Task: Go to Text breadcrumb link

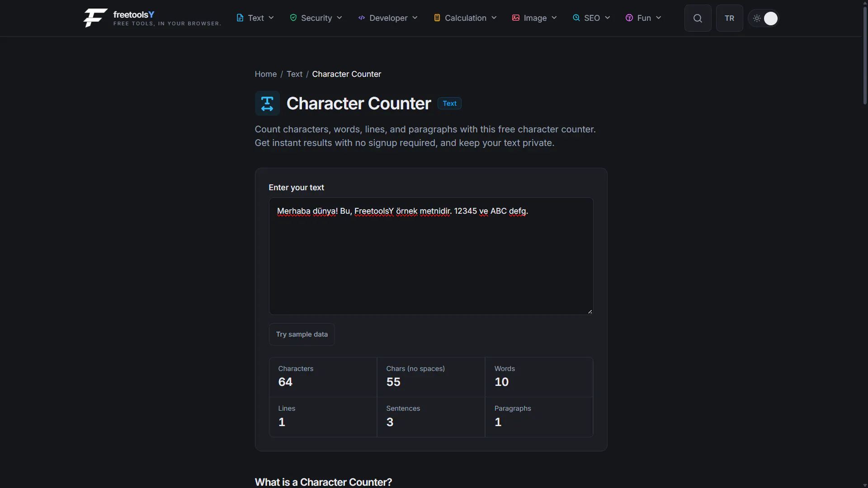Action: click(294, 74)
